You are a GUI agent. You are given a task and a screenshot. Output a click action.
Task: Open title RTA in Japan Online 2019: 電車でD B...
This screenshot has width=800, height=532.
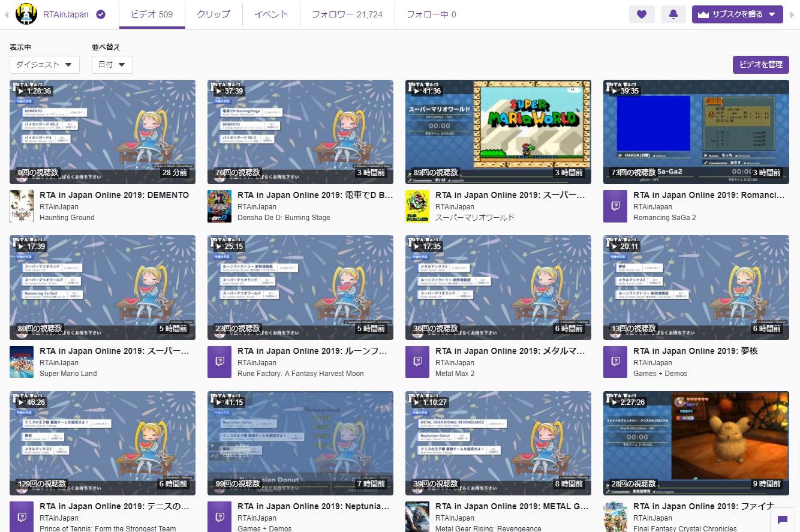coord(315,195)
